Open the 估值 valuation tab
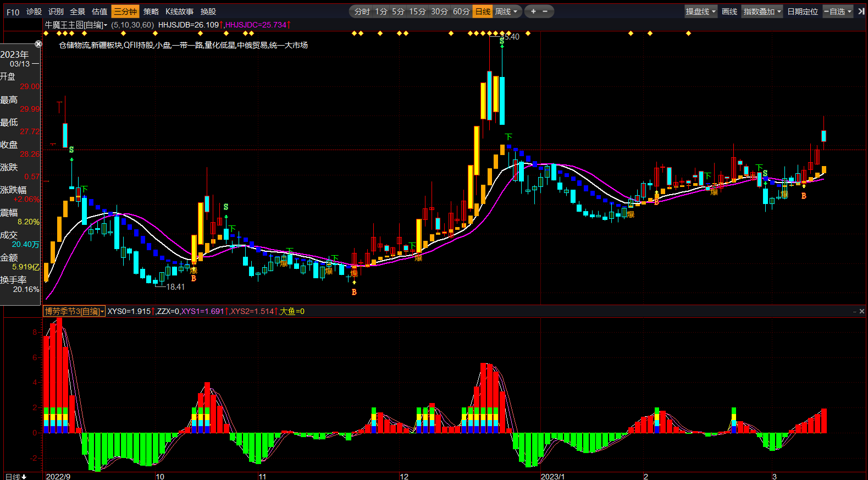Image resolution: width=868 pixels, height=480 pixels. (99, 12)
